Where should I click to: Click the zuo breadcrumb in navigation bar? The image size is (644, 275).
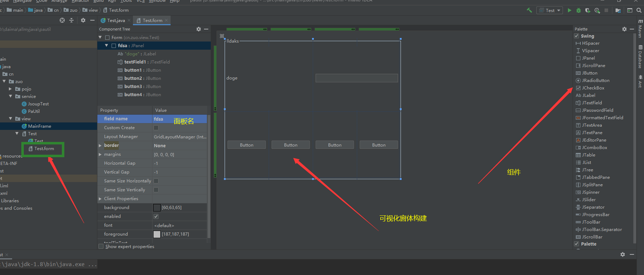(x=70, y=10)
